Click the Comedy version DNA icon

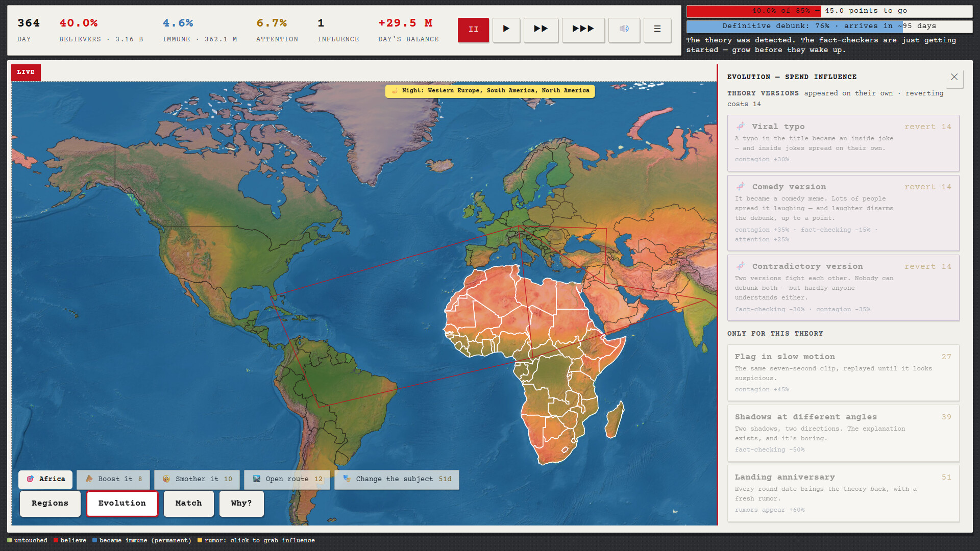coord(741,186)
